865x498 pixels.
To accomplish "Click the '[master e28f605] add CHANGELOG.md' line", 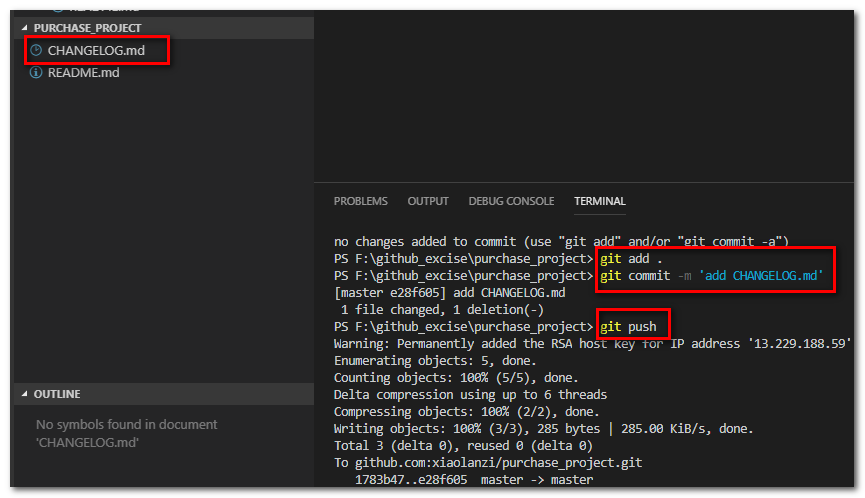I will click(450, 293).
